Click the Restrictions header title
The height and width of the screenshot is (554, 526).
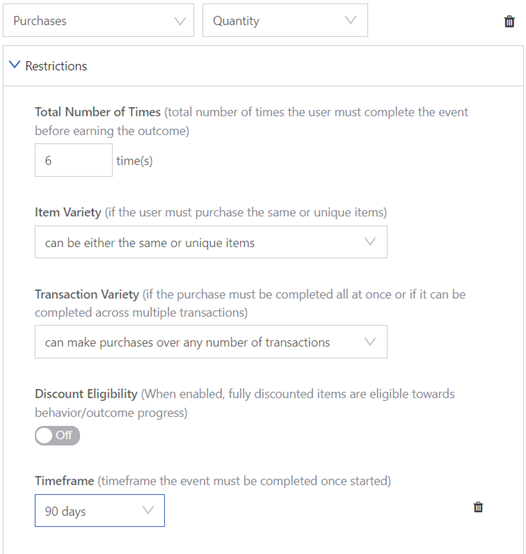pos(56,66)
